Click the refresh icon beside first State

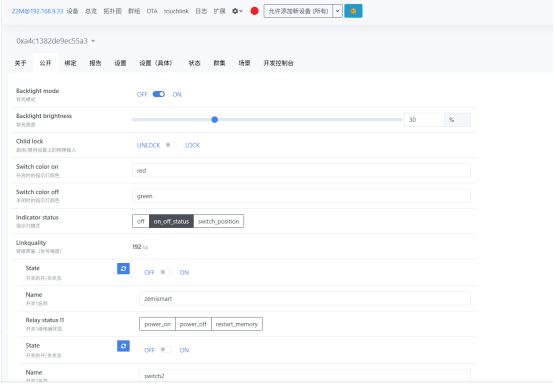(x=123, y=269)
